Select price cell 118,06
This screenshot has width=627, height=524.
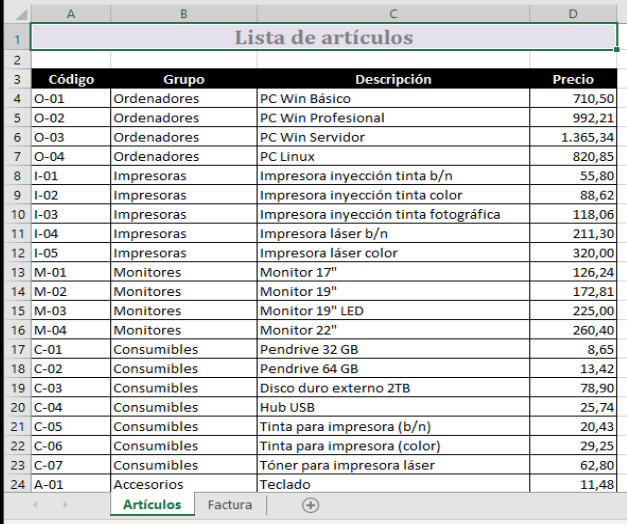[573, 214]
